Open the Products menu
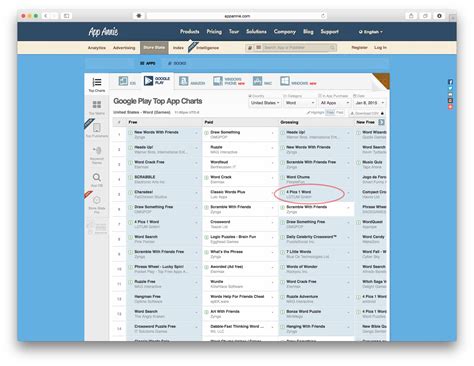The width and height of the screenshot is (474, 366). pyautogui.click(x=190, y=32)
